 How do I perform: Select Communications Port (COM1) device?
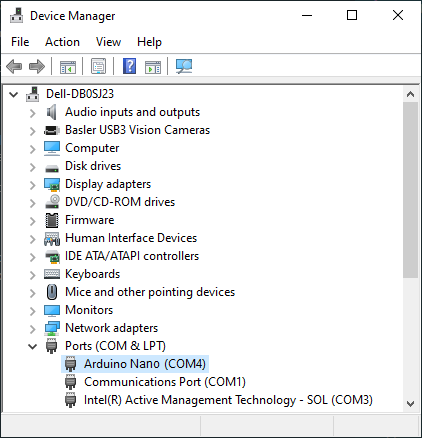pyautogui.click(x=165, y=382)
